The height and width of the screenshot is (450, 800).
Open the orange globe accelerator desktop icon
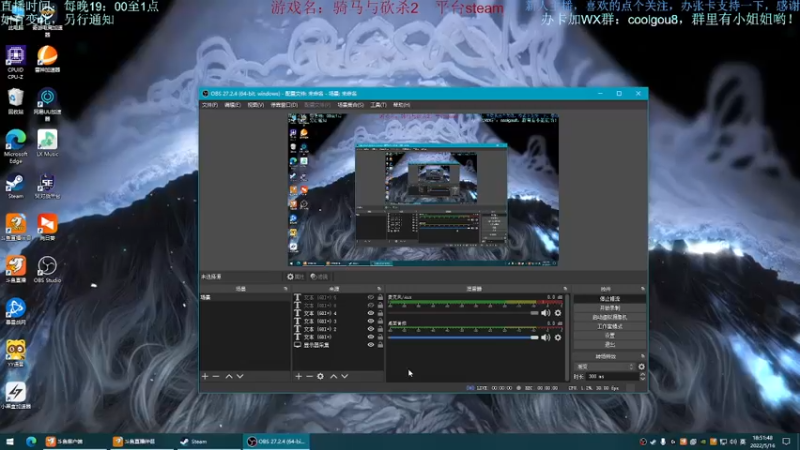(x=47, y=59)
